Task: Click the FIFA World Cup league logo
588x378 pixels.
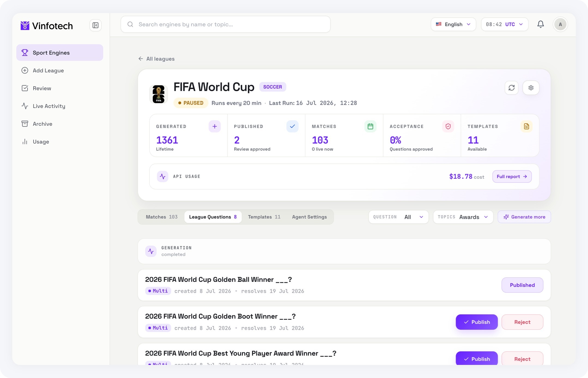Action: (x=158, y=94)
